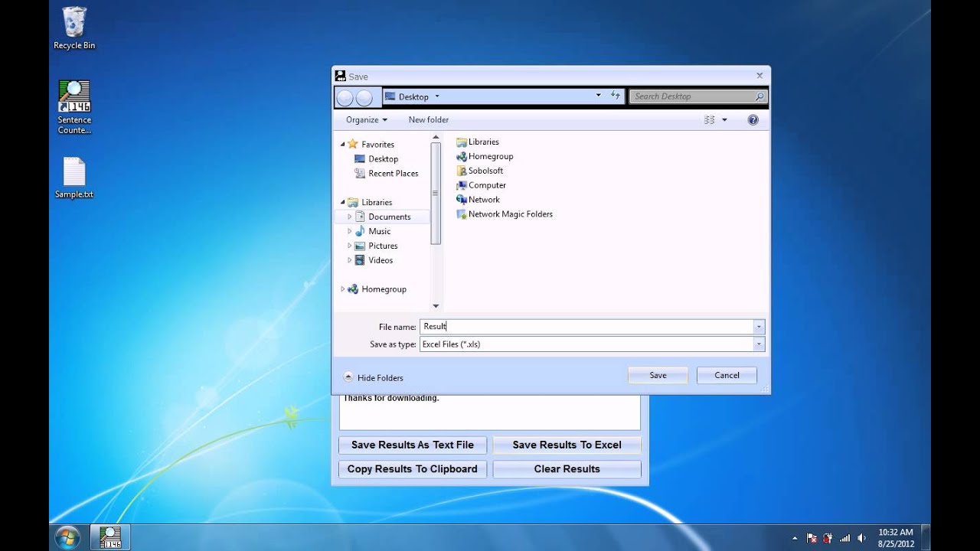Open the Sobolsoft folder in the file list
This screenshot has height=551, width=980.
[485, 171]
